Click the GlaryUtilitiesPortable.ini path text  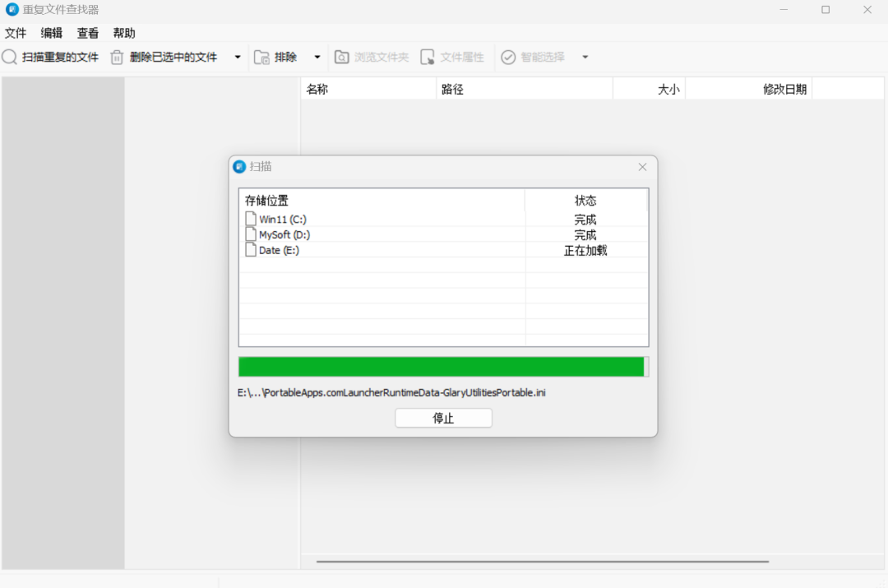[391, 392]
